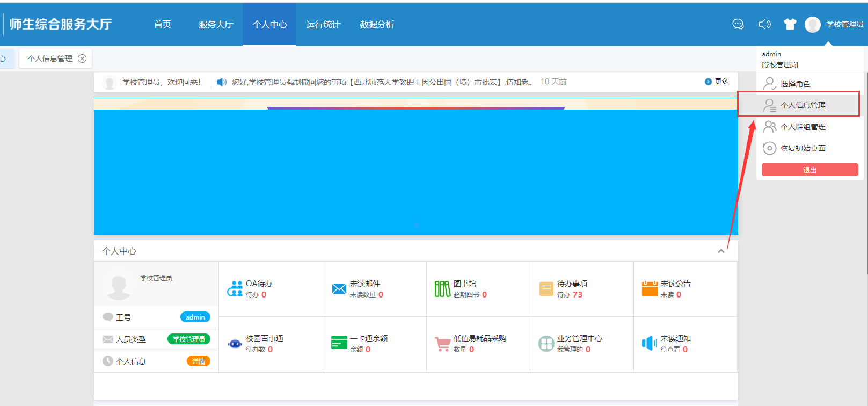Click the blue speaker icon in notice bar
The image size is (868, 406).
click(x=221, y=82)
